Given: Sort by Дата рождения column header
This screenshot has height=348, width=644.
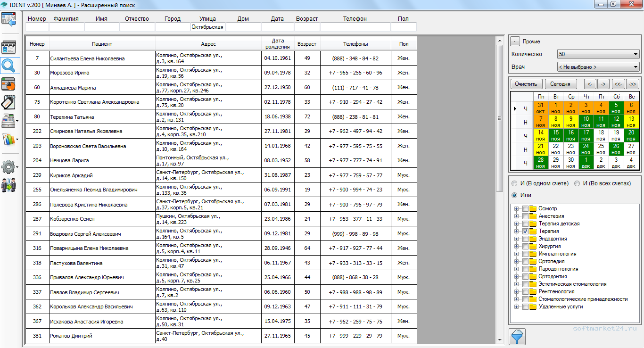Looking at the screenshot, I should (278, 44).
